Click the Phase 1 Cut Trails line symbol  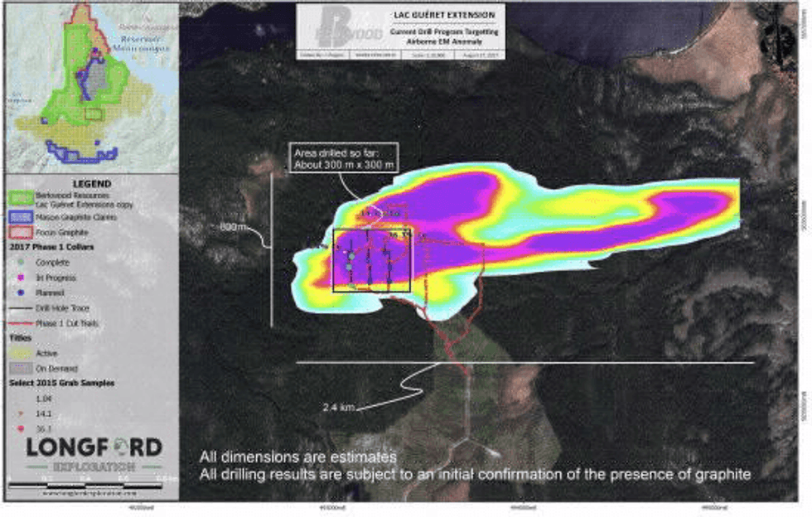tap(19, 323)
